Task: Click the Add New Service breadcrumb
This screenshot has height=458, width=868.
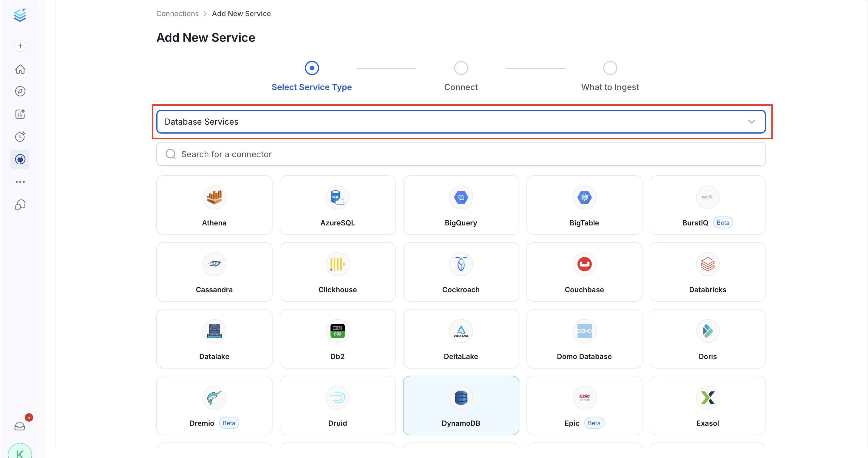Action: click(x=241, y=13)
